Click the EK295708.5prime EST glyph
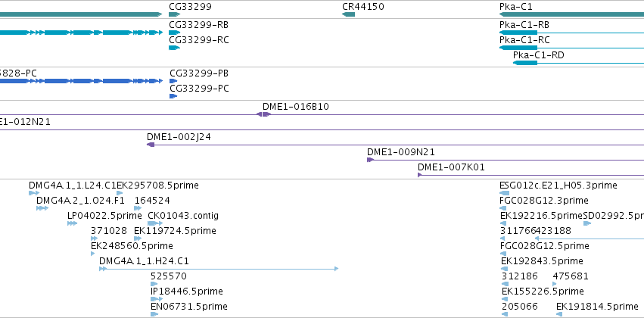The height and width of the screenshot is (318, 644). pos(120,193)
